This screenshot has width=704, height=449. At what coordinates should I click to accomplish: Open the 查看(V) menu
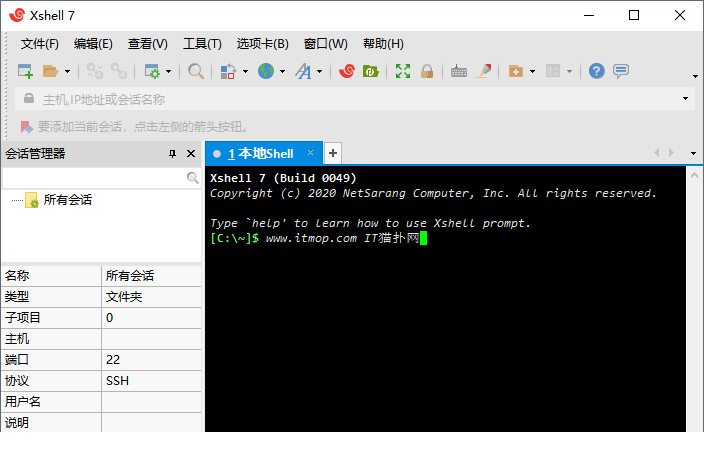148,44
